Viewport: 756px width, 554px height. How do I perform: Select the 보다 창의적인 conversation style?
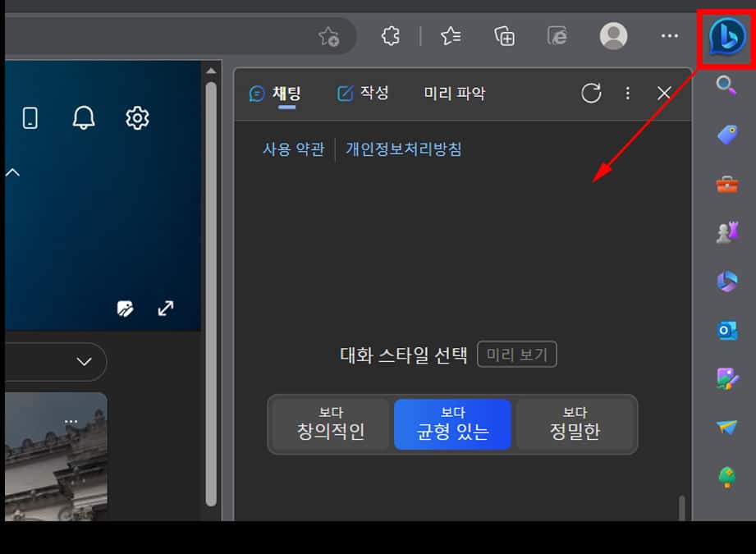pyautogui.click(x=331, y=424)
